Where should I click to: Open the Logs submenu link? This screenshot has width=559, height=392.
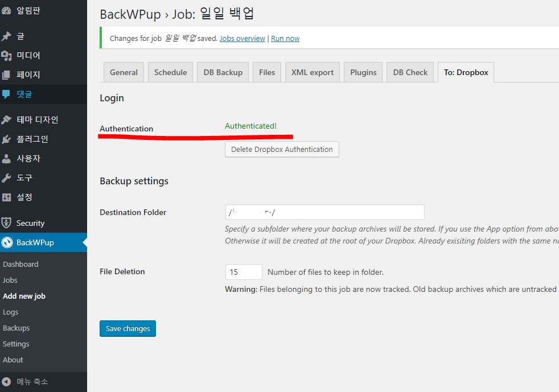click(x=10, y=312)
